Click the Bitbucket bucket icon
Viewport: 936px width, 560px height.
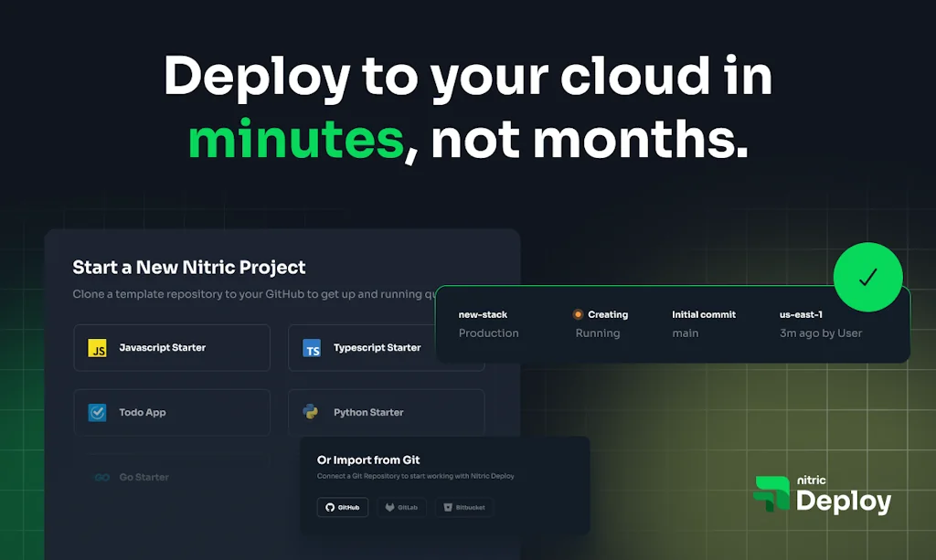pyautogui.click(x=447, y=507)
